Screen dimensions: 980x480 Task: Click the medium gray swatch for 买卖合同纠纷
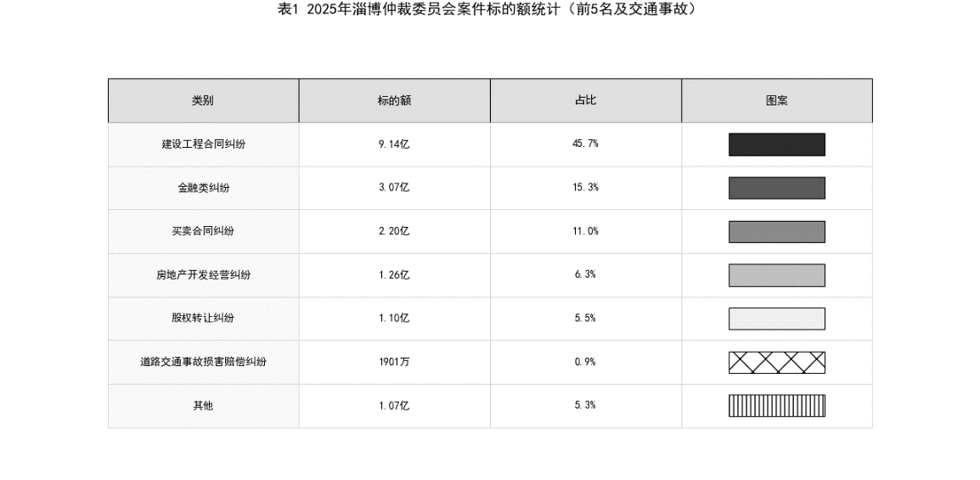tap(776, 232)
